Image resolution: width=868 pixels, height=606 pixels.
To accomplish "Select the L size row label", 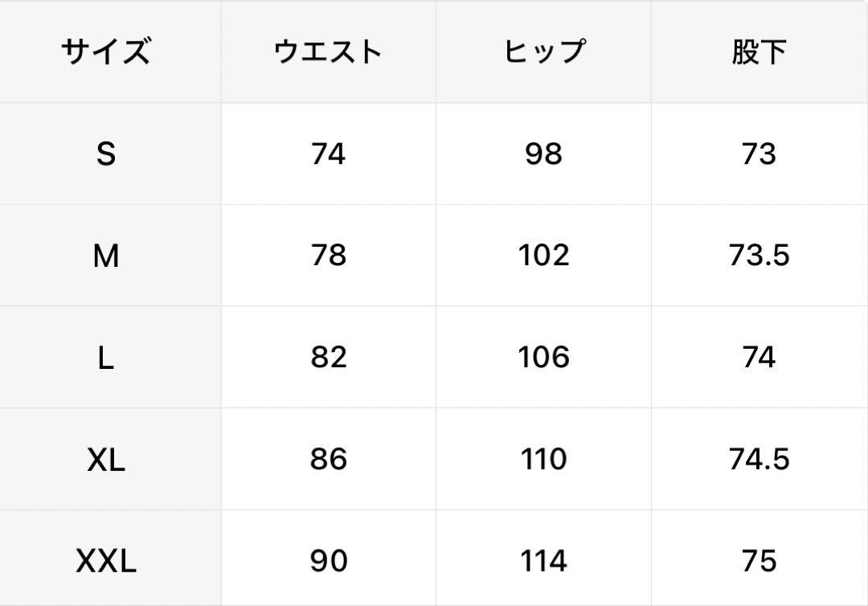I will point(106,358).
